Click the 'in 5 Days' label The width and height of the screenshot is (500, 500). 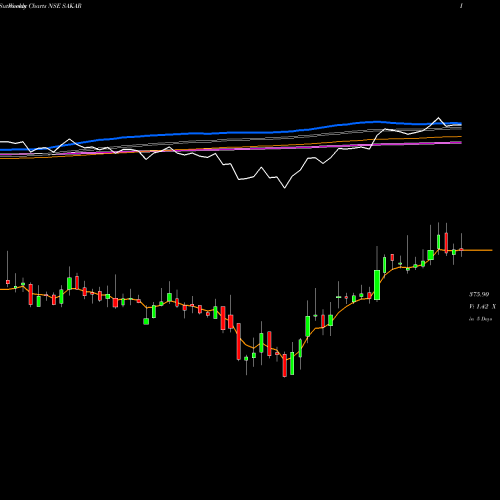(480, 319)
